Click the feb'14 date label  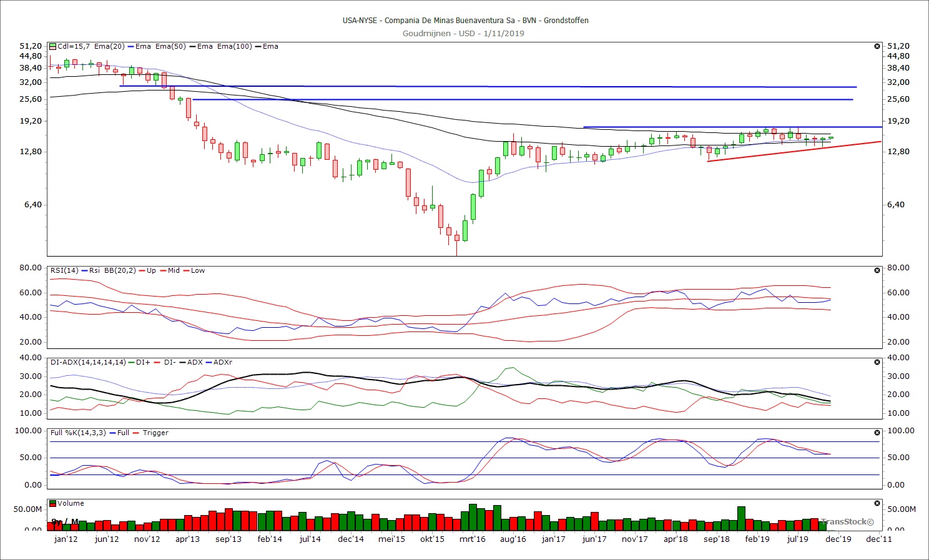[270, 539]
